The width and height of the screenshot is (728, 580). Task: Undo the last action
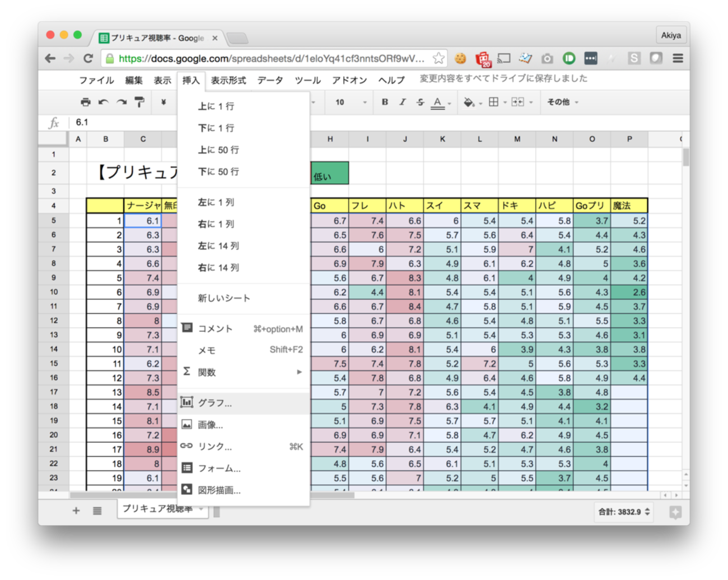click(103, 102)
